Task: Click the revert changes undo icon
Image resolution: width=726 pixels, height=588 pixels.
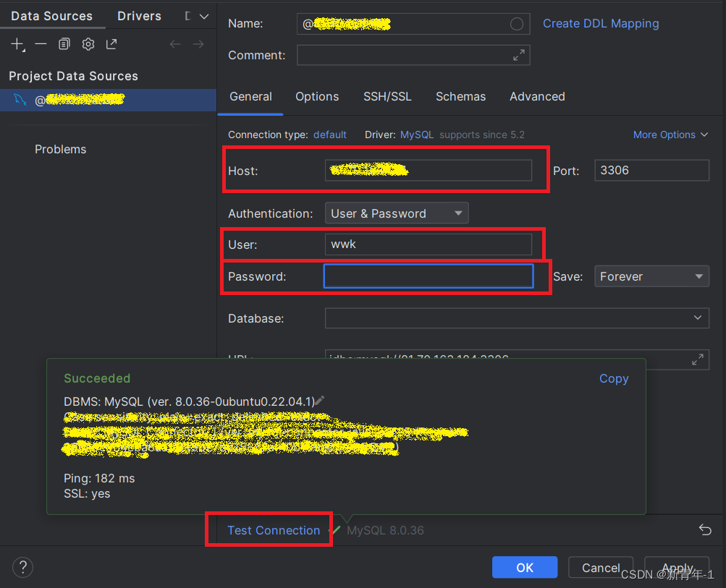Action: (705, 530)
